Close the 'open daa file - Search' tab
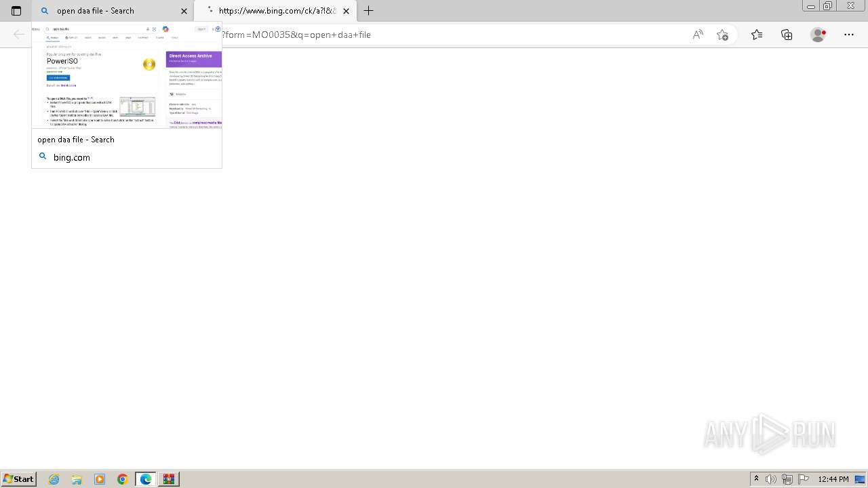 pos(184,11)
